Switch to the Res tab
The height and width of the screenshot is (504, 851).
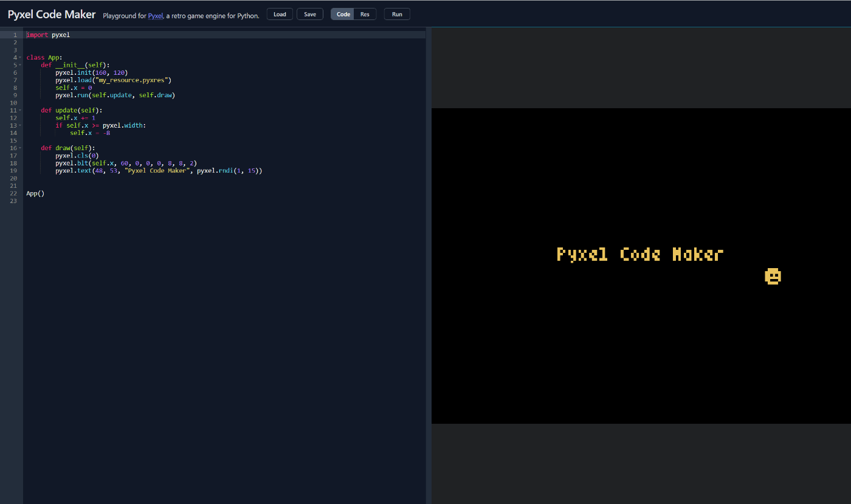[x=365, y=14]
